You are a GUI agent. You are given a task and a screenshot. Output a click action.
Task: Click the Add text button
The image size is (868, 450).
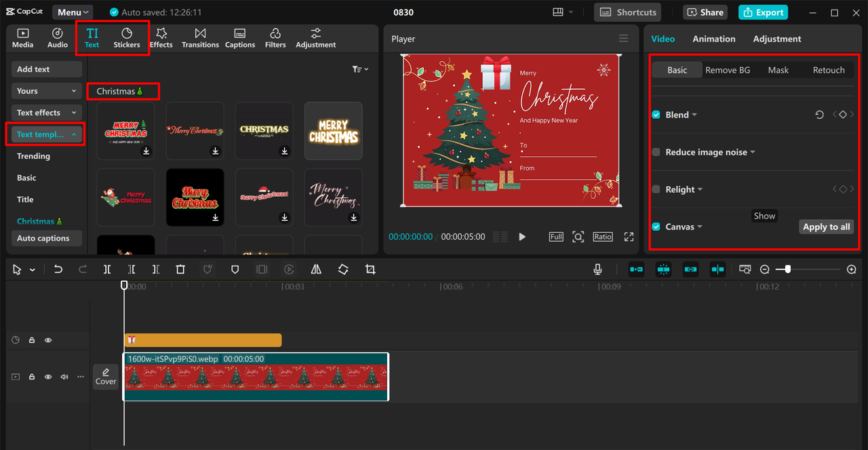tap(47, 69)
